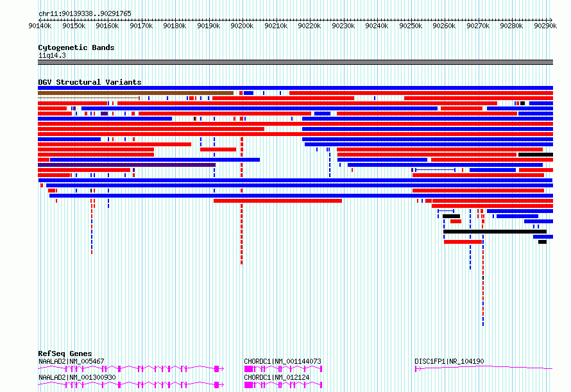Select the long black variant bar near 90260k-90290k
The height and width of the screenshot is (392, 571).
click(x=495, y=232)
